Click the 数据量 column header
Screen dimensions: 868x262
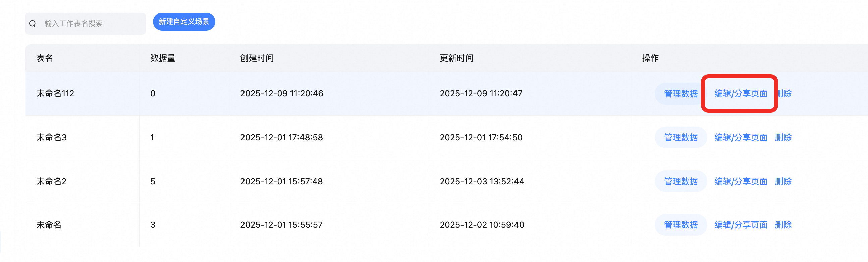pos(163,58)
